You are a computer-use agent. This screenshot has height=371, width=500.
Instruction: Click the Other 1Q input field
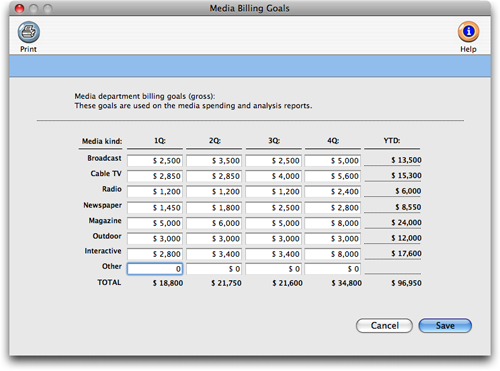(155, 269)
